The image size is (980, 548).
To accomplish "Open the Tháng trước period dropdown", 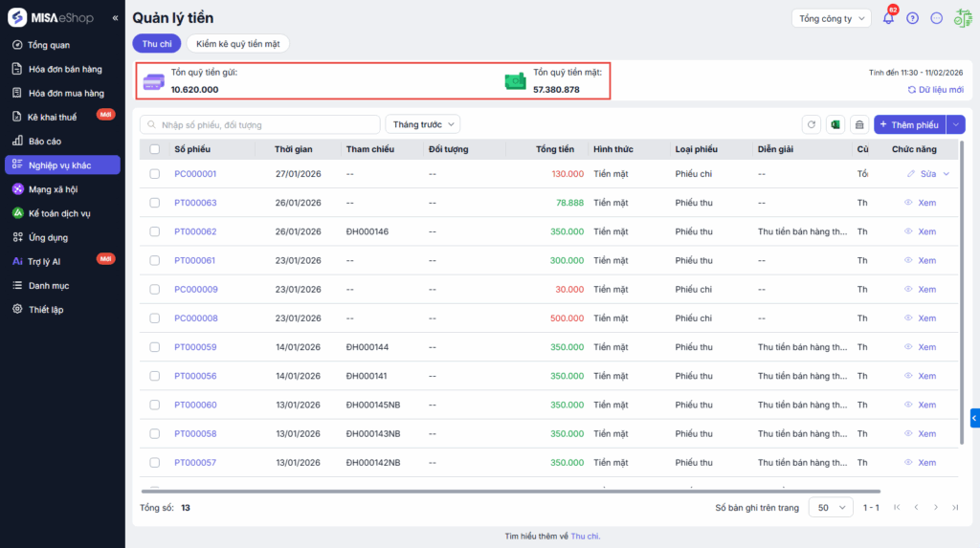I will pos(422,124).
